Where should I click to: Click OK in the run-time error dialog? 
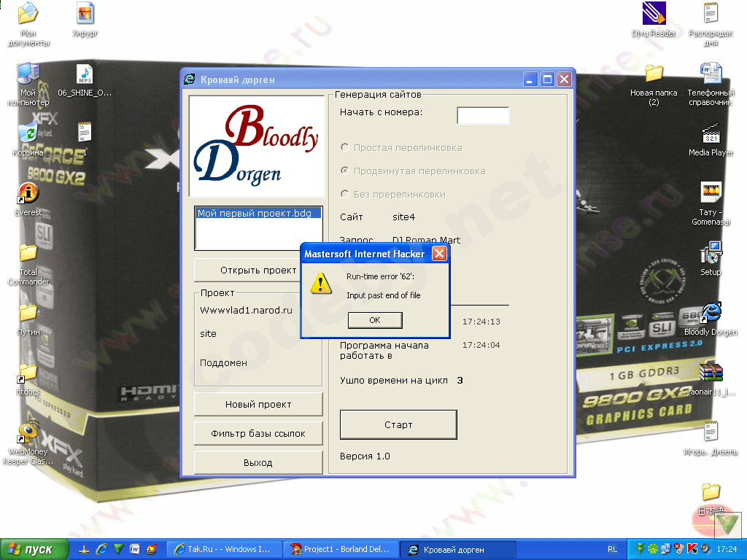pos(375,320)
